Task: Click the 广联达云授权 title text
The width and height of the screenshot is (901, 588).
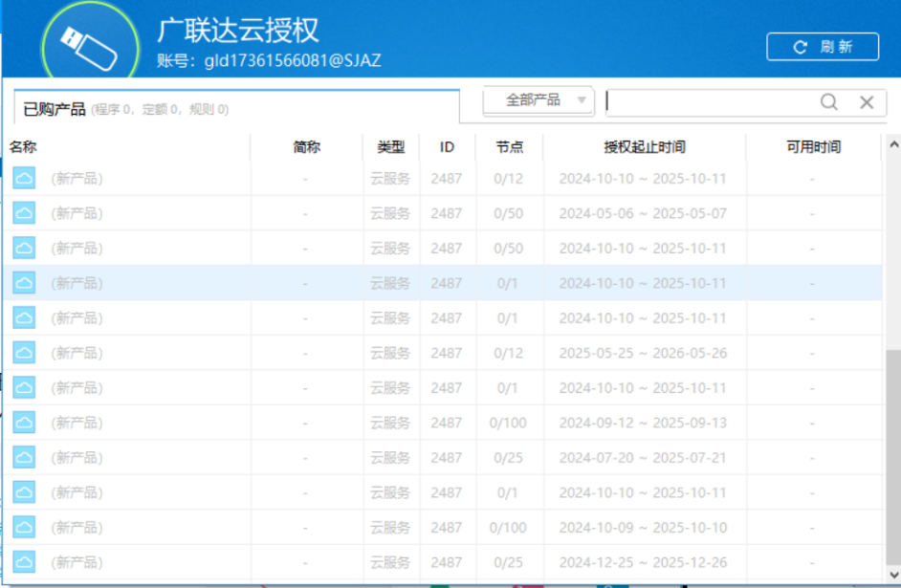Action: tap(238, 30)
